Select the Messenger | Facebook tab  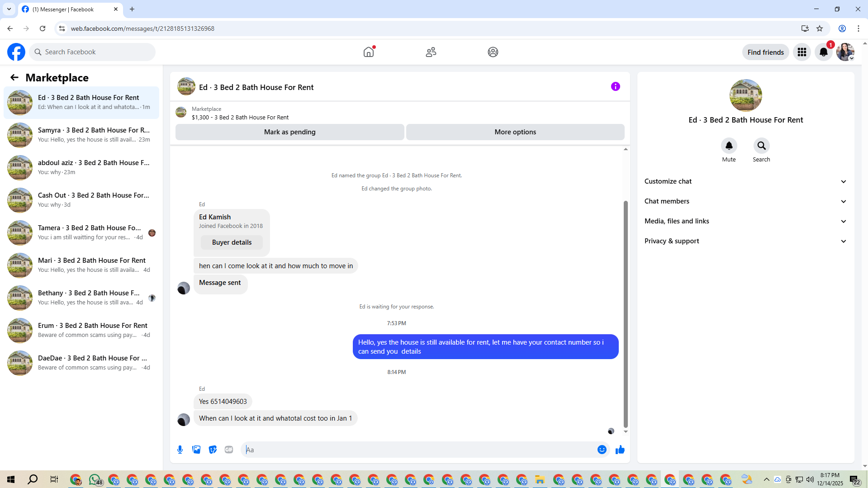[70, 9]
